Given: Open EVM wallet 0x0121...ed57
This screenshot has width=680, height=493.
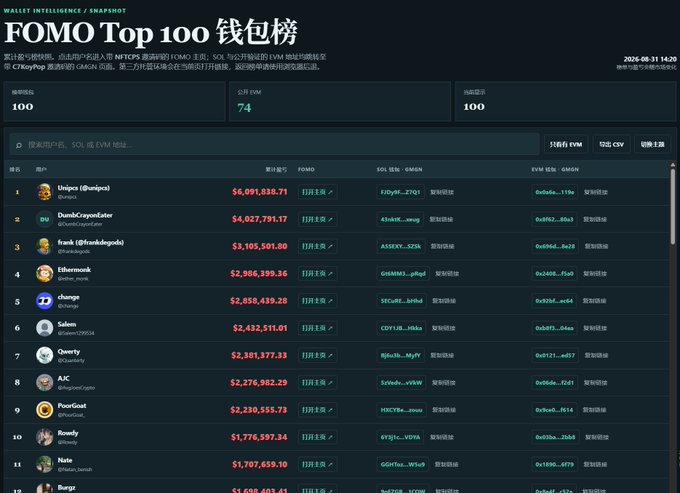Looking at the screenshot, I should point(555,355).
